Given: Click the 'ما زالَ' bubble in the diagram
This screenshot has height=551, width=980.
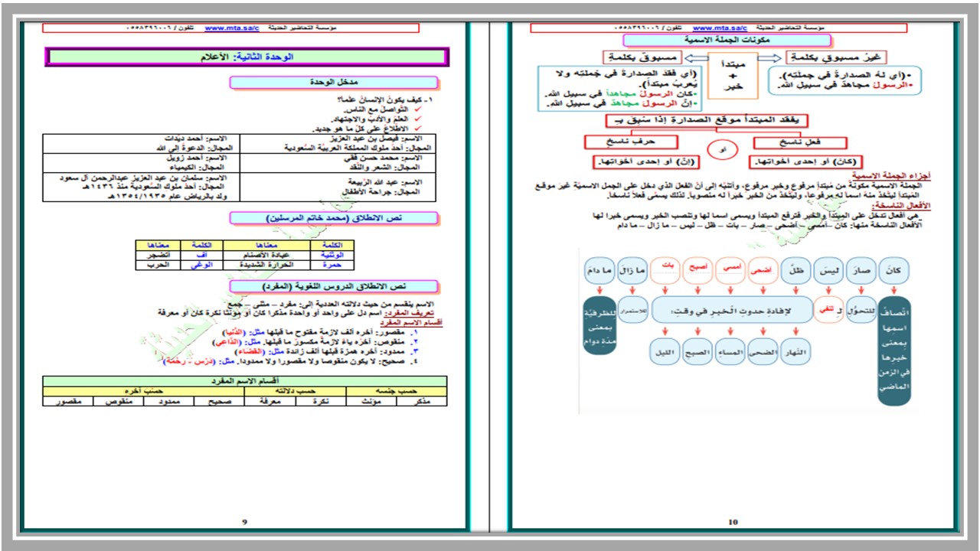Looking at the screenshot, I should pyautogui.click(x=633, y=271).
